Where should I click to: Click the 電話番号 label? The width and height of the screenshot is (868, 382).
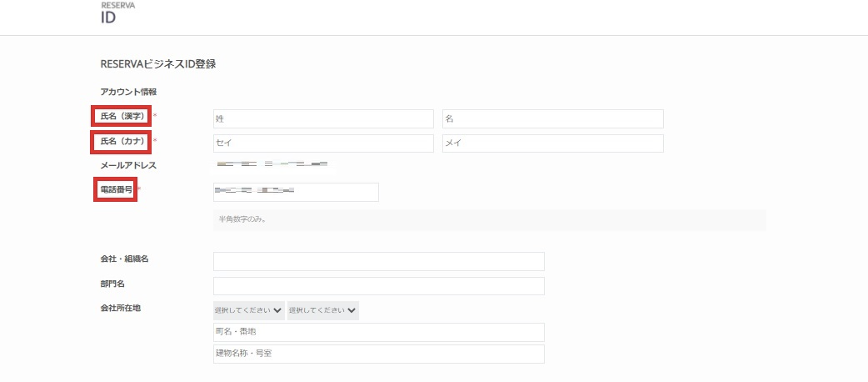coord(116,190)
